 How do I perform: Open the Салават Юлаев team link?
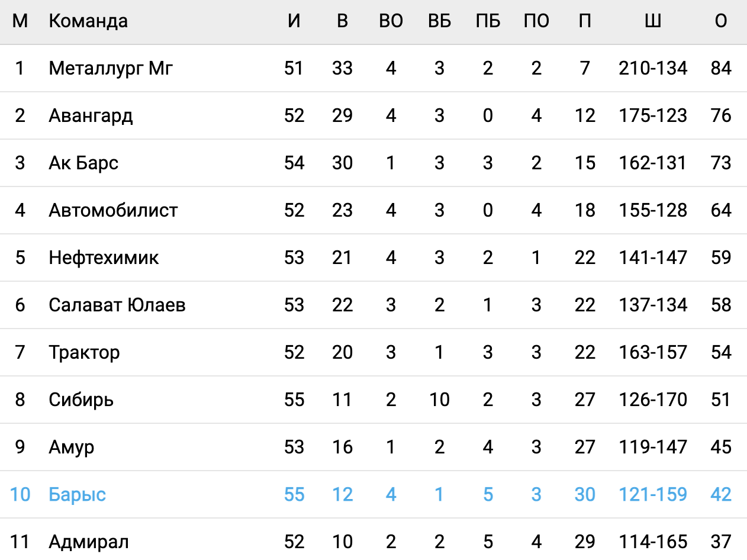(117, 305)
